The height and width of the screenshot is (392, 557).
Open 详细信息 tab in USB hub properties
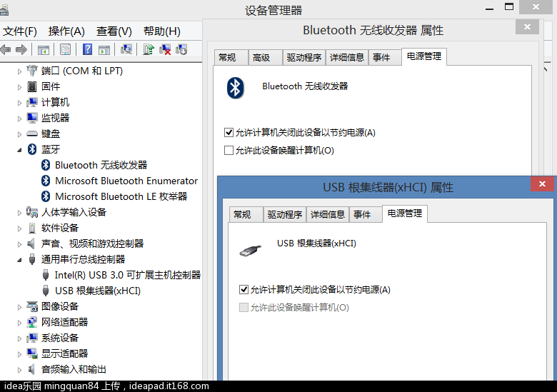point(328,214)
